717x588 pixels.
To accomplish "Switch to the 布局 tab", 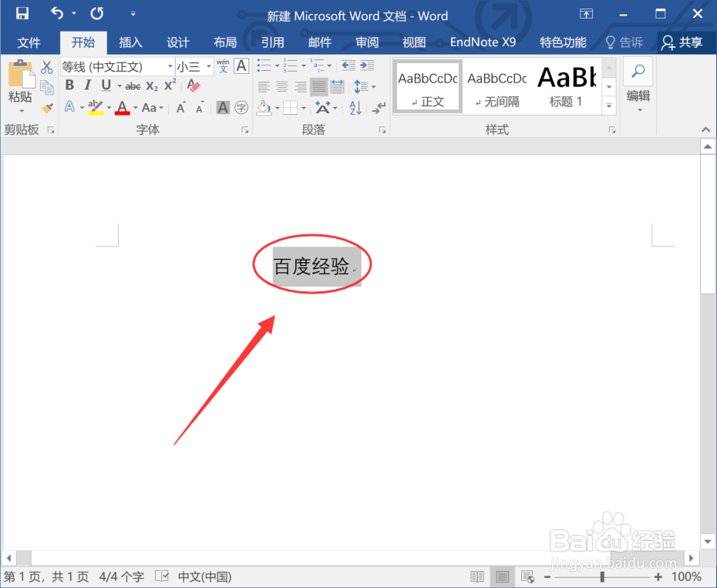I will (225, 42).
